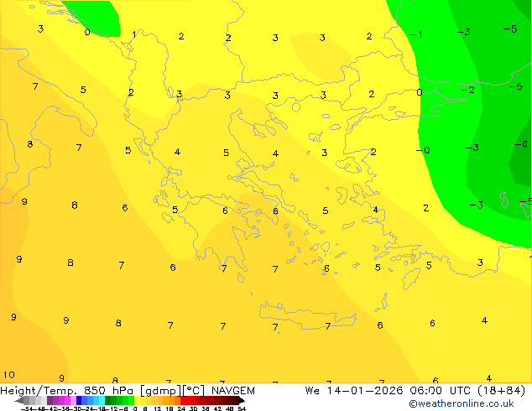Click the [°C] unit label
532x411 pixels.
194,391
